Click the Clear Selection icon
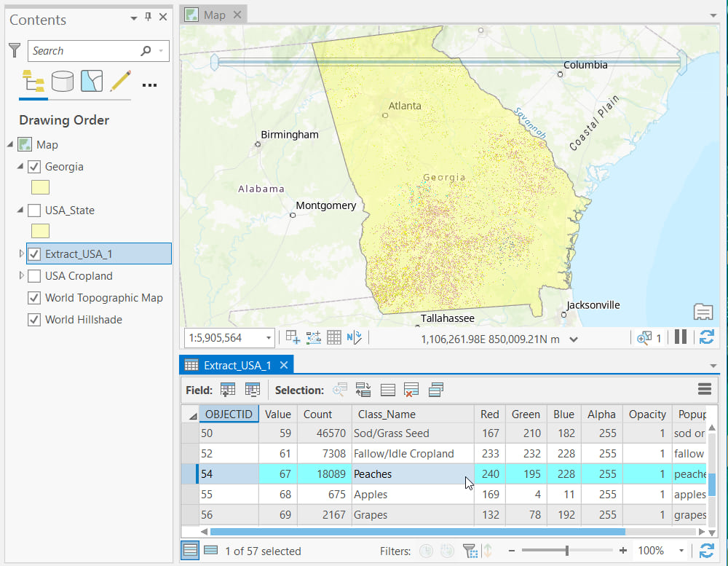Screen dimensions: 728x566 [411, 390]
